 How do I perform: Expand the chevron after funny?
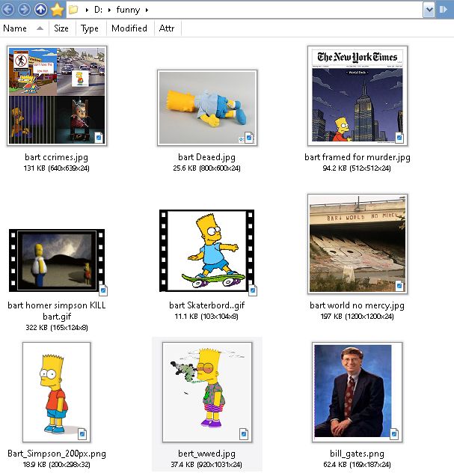coord(147,10)
